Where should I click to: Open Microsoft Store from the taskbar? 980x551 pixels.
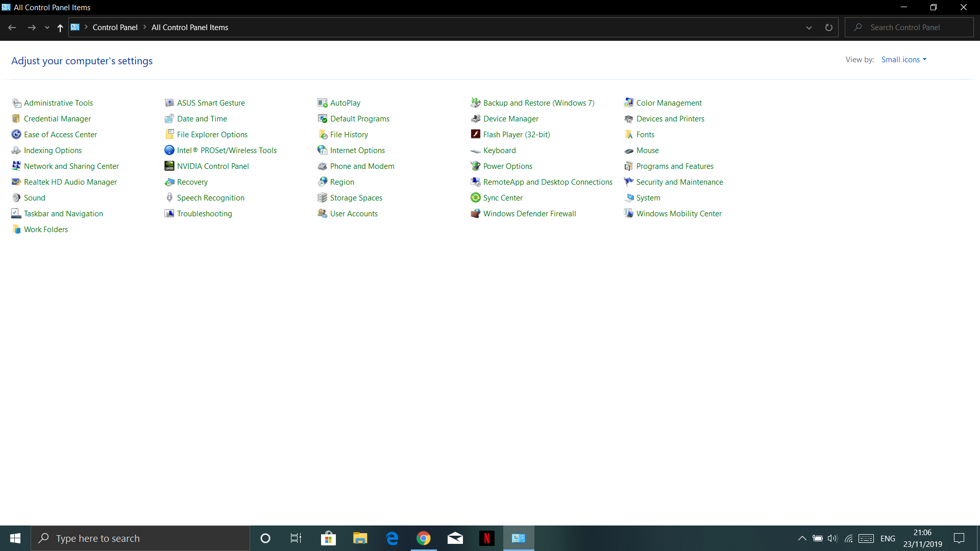pos(328,538)
